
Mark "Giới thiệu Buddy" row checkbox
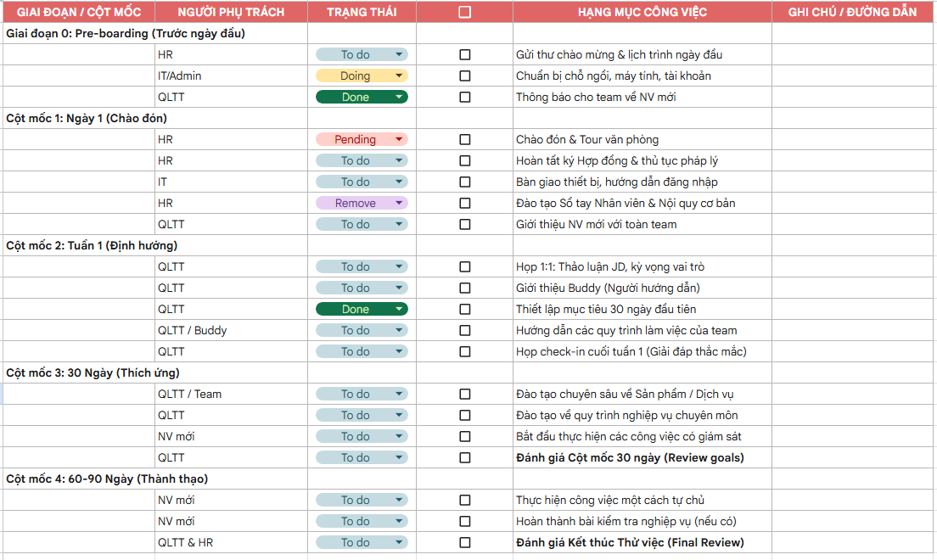click(464, 288)
